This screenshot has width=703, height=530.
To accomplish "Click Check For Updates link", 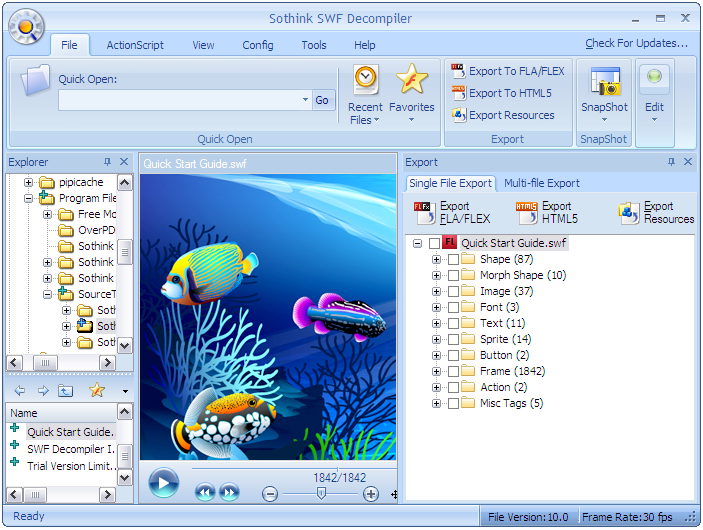I will (636, 43).
